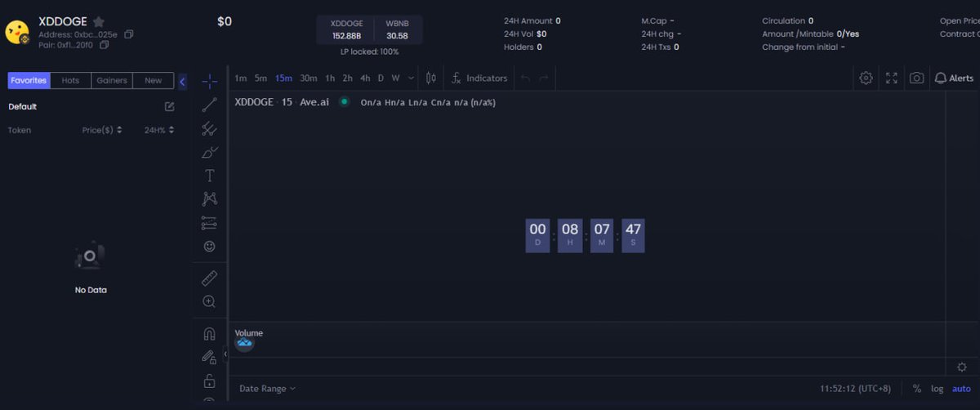Screen dimensions: 980x410
Task: Click the XDDOGE · 15 · Ave.ai chart title
Action: tap(282, 102)
